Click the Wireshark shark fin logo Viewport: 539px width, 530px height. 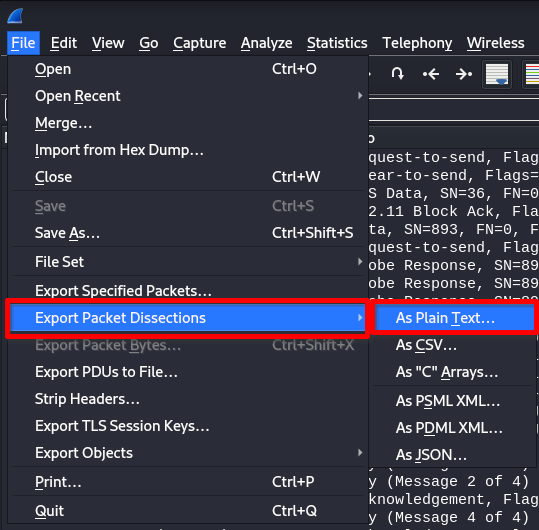(x=15, y=16)
